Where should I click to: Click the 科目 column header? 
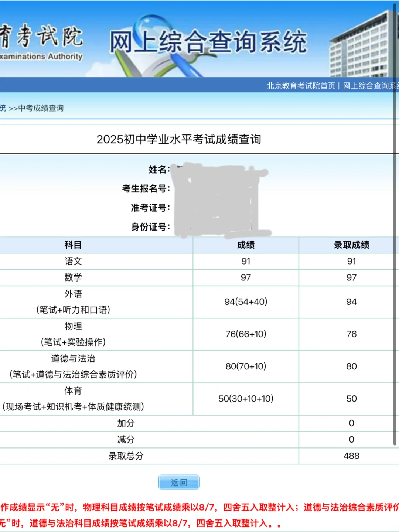73,245
